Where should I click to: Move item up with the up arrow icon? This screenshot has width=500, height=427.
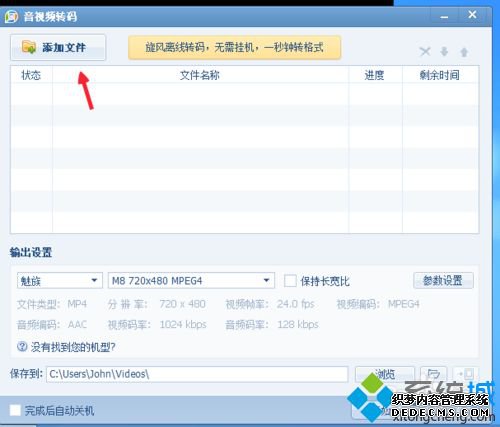click(464, 52)
